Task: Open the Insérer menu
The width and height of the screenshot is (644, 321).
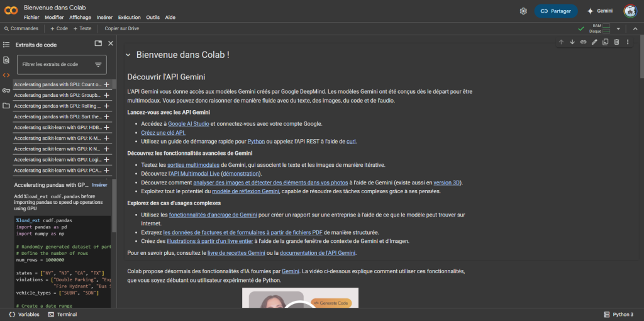Action: tap(105, 17)
